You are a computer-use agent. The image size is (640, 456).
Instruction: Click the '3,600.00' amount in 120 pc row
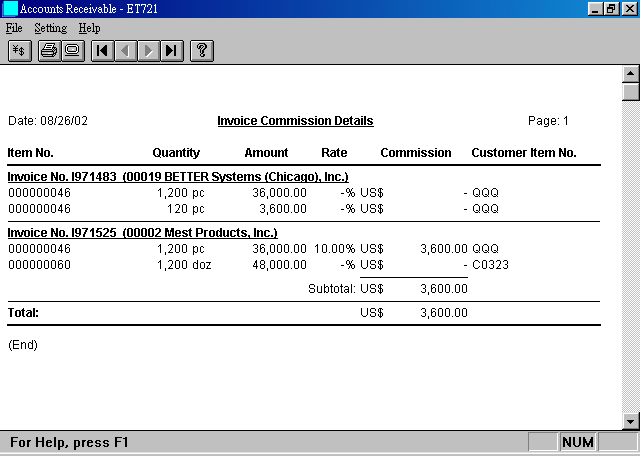(x=283, y=209)
